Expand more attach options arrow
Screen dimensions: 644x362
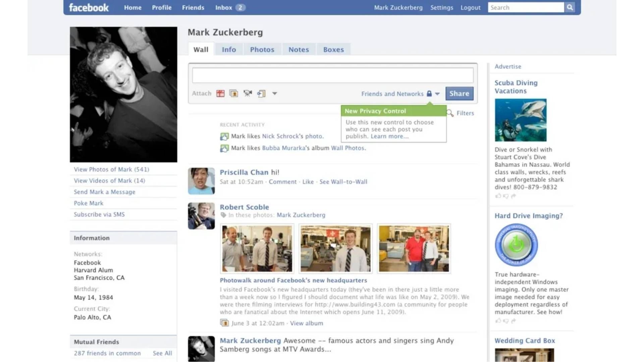click(x=274, y=94)
